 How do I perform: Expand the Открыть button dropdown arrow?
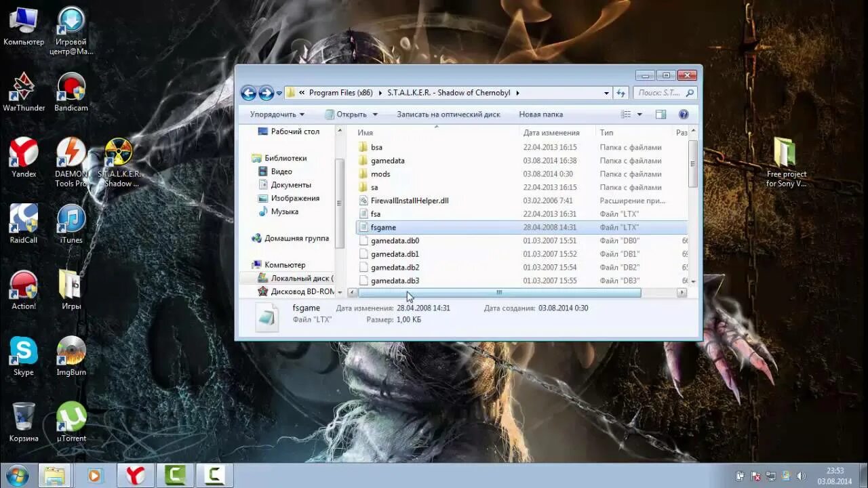pyautogui.click(x=375, y=115)
